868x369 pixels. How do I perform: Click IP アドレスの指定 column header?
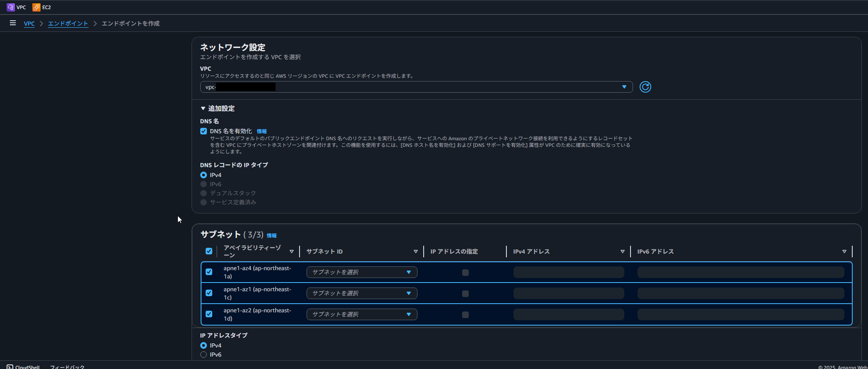click(x=454, y=252)
